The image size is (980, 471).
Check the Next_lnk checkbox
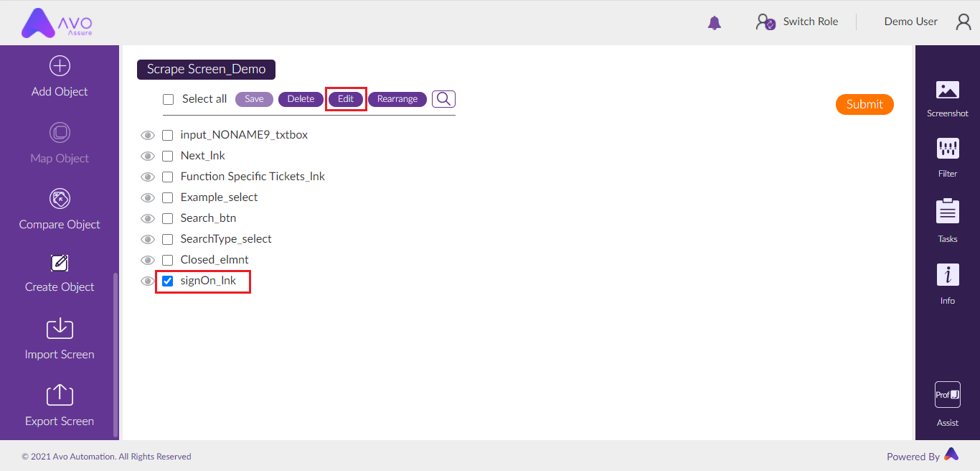click(167, 156)
